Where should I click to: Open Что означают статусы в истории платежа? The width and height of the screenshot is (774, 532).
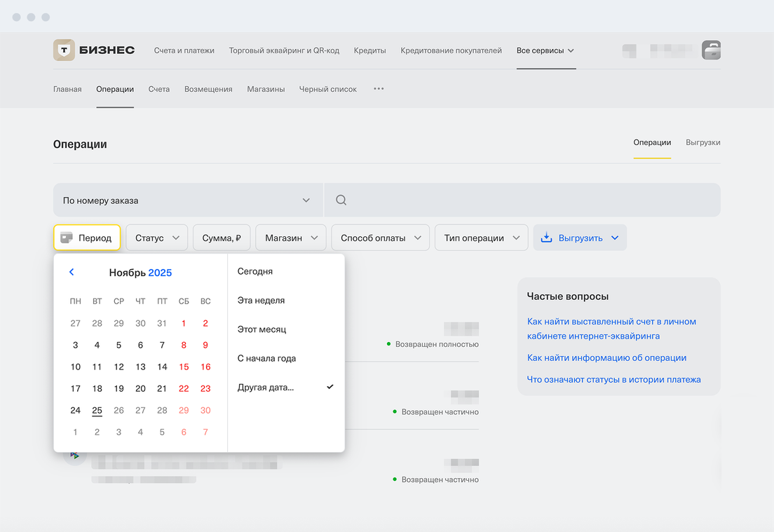pyautogui.click(x=613, y=379)
